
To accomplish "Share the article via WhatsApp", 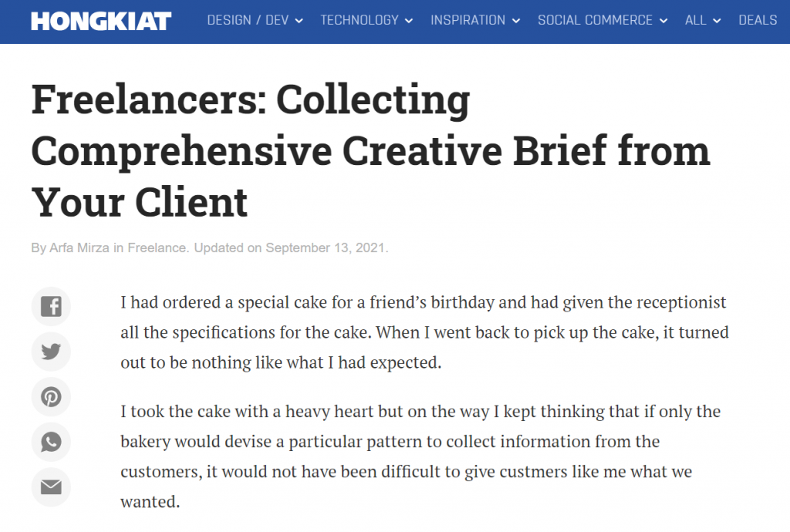I will (x=51, y=442).
